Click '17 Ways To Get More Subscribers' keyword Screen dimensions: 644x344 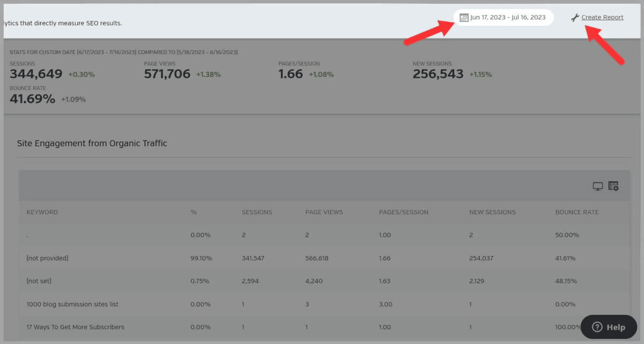[x=75, y=327]
